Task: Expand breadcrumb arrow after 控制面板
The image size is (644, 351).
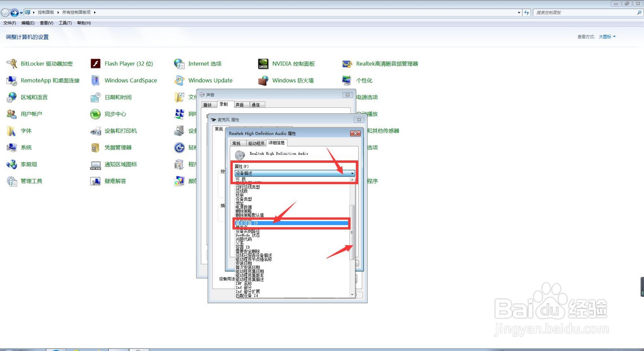Action: pyautogui.click(x=58, y=12)
